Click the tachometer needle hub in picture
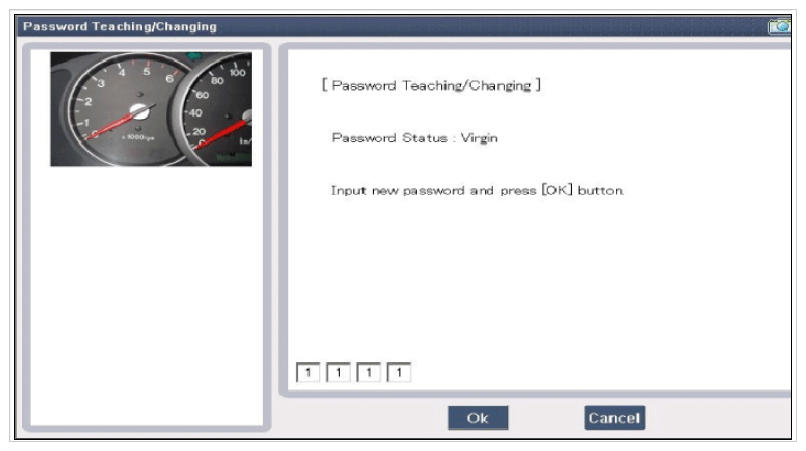The width and height of the screenshot is (806, 451). (x=139, y=111)
